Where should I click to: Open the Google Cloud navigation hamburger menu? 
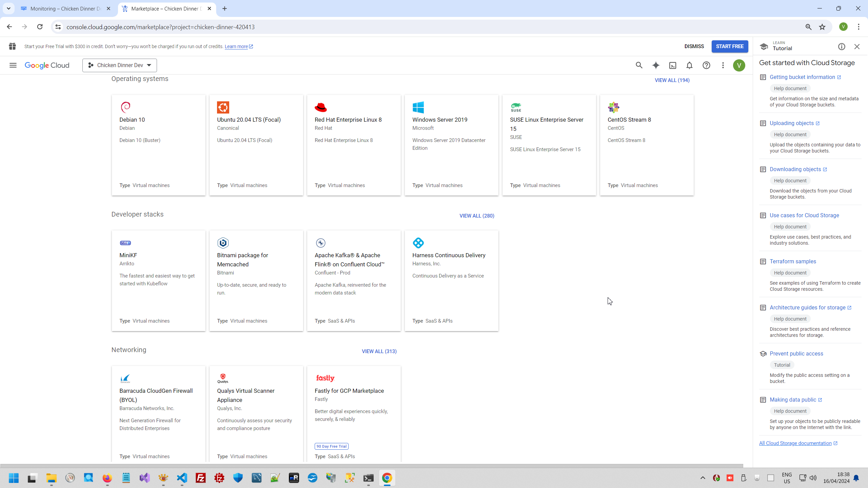(x=13, y=65)
